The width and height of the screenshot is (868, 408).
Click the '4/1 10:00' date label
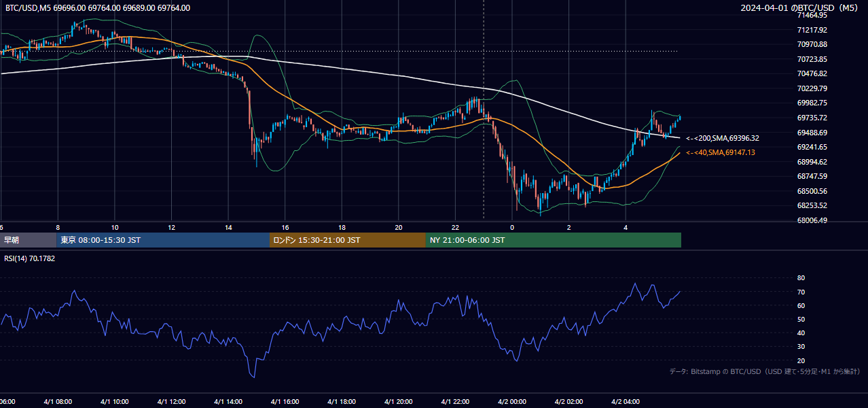click(115, 402)
